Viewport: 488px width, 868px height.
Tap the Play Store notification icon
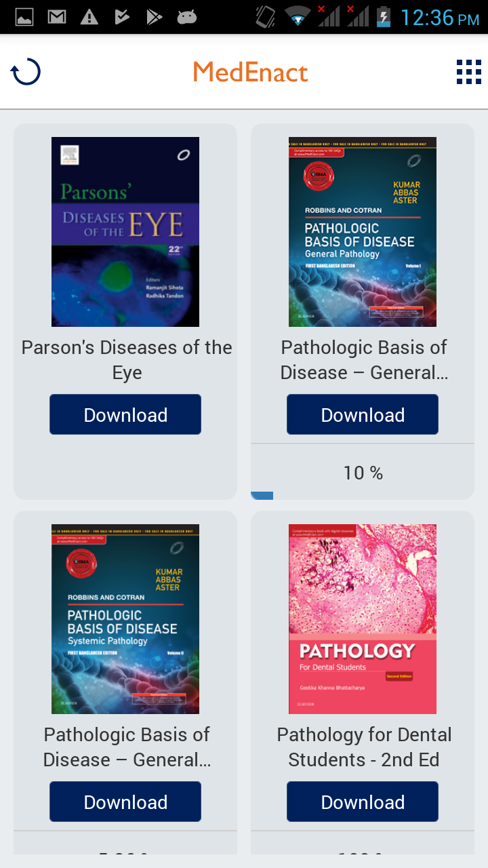pyautogui.click(x=155, y=17)
